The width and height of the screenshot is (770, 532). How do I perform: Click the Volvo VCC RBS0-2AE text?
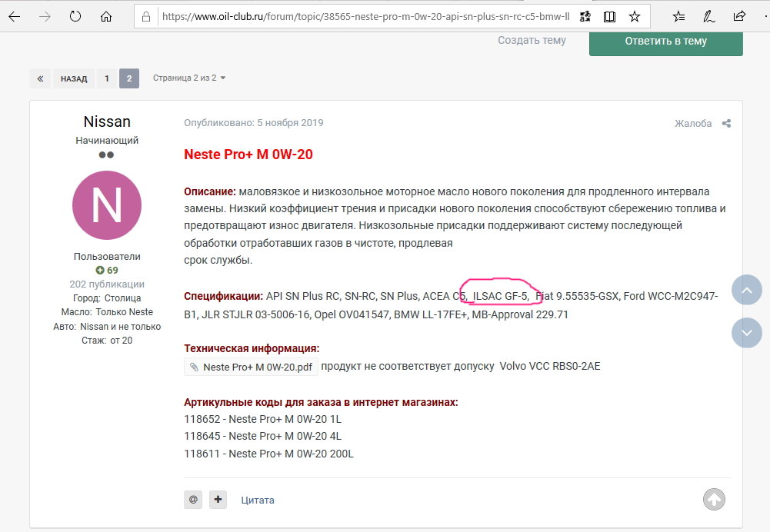point(550,366)
